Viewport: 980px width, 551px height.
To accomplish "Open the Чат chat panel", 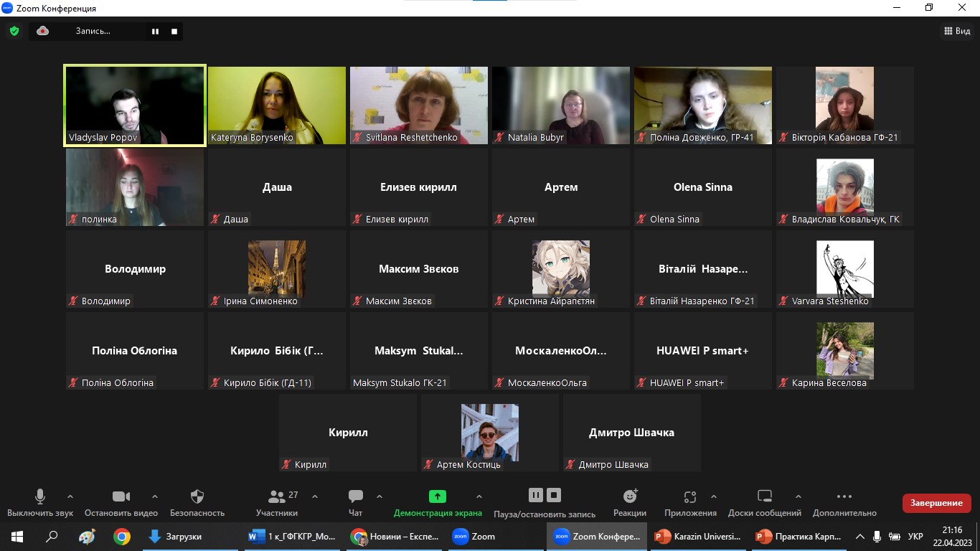I will click(x=355, y=496).
